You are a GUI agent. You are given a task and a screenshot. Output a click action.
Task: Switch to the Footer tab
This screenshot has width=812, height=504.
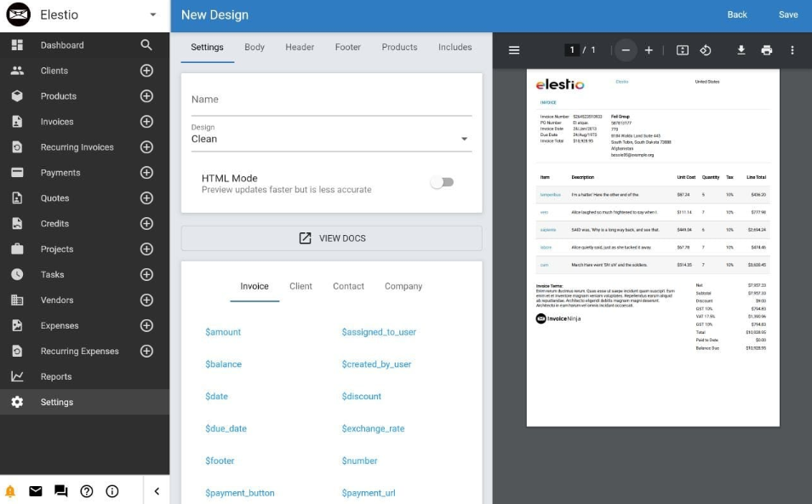click(x=347, y=47)
